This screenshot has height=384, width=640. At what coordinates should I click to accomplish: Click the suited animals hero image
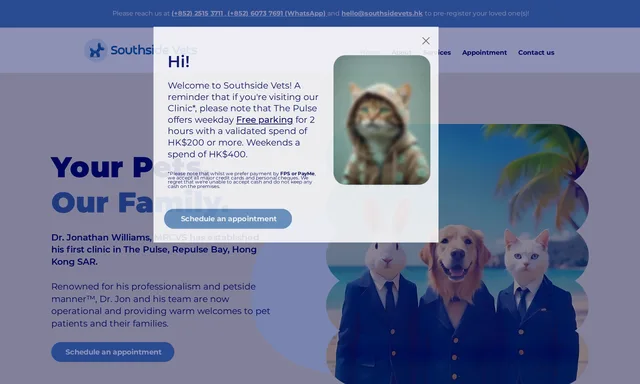click(x=457, y=254)
